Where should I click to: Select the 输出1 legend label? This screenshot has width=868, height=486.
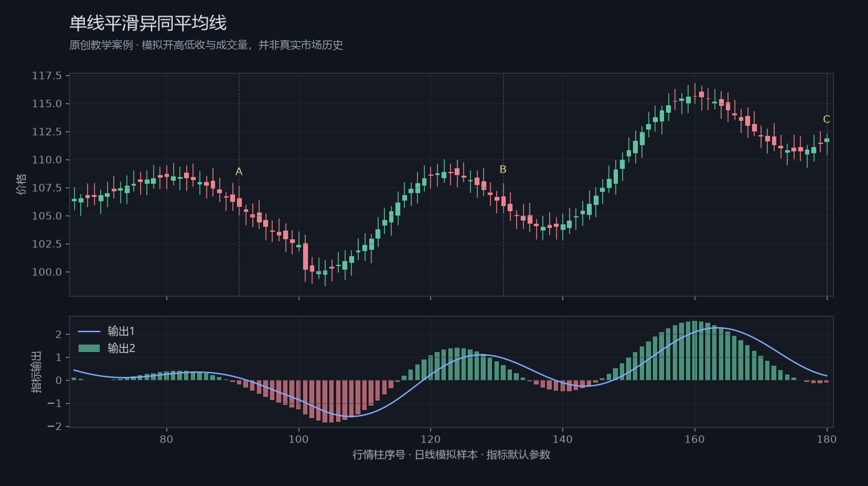click(x=122, y=331)
